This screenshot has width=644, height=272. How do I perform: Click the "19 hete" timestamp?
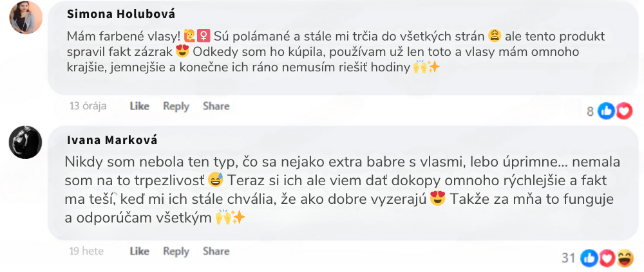86,251
